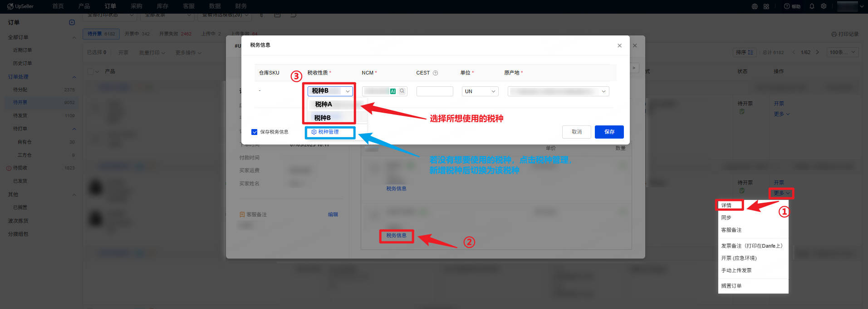Viewport: 868px width, 309px height.
Task: Toggle 保存税务信息 checkbox
Action: click(254, 132)
